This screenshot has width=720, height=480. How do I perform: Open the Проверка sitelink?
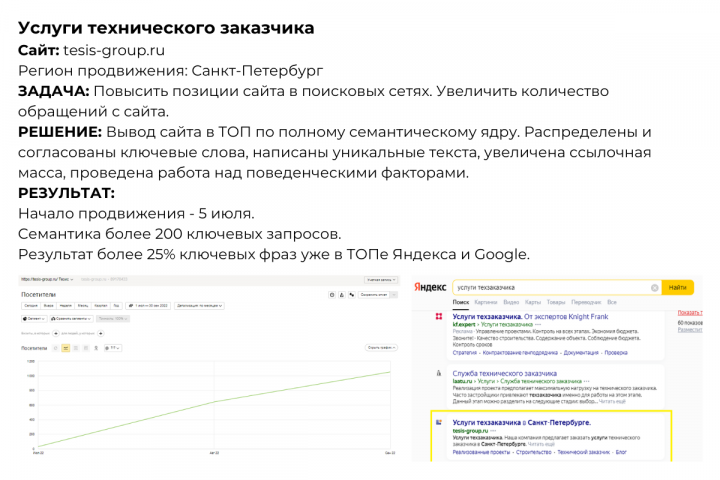click(616, 353)
